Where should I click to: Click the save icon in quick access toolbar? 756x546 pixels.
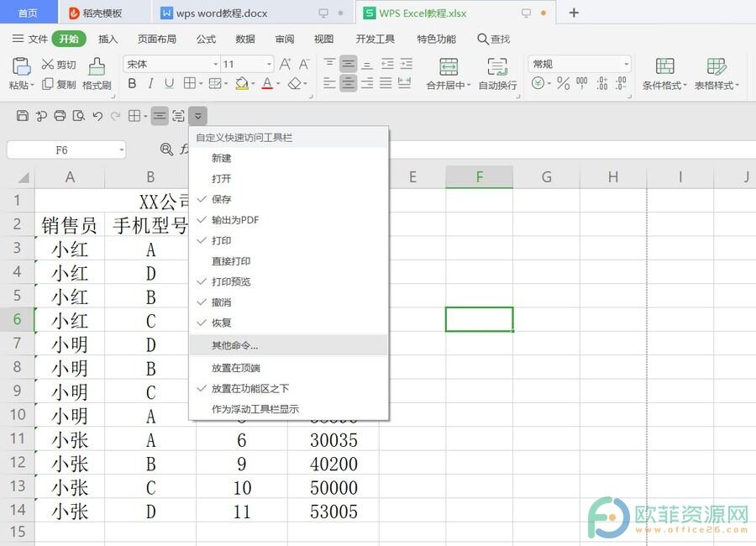pos(23,116)
